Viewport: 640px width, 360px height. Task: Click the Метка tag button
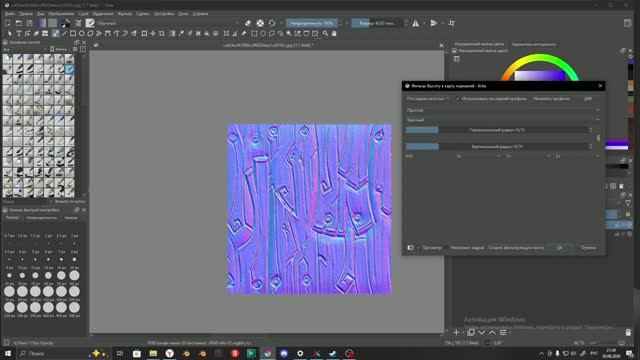pyautogui.click(x=59, y=49)
